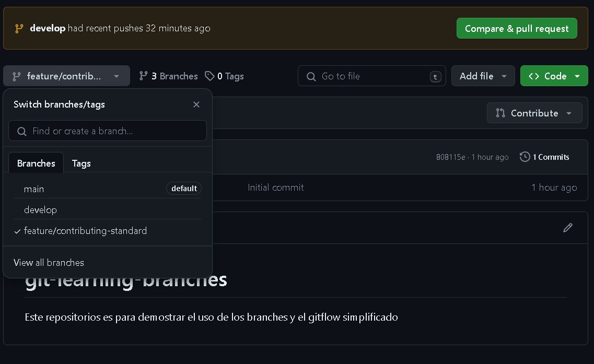Screen dimensions: 594x364
Task: Switch to the develop branch
Action: pos(40,210)
